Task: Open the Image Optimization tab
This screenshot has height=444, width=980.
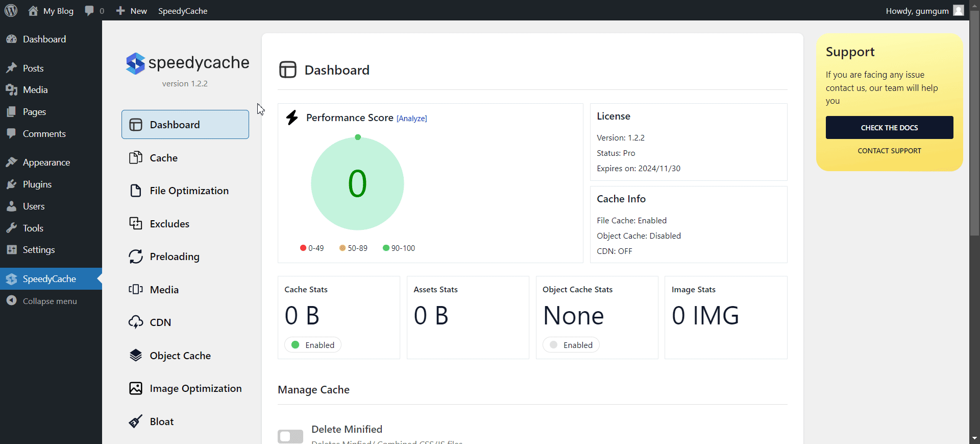Action: pyautogui.click(x=185, y=388)
